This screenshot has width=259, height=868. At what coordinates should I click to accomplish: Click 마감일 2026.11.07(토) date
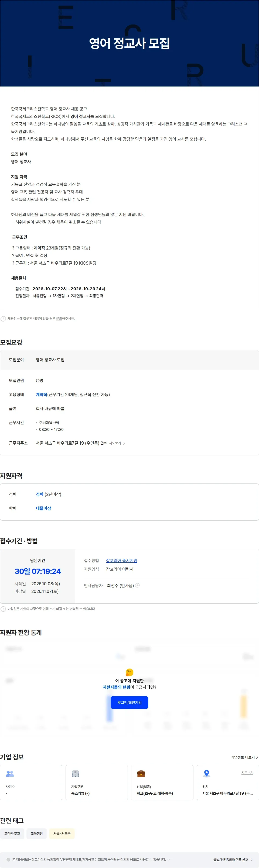45,591
